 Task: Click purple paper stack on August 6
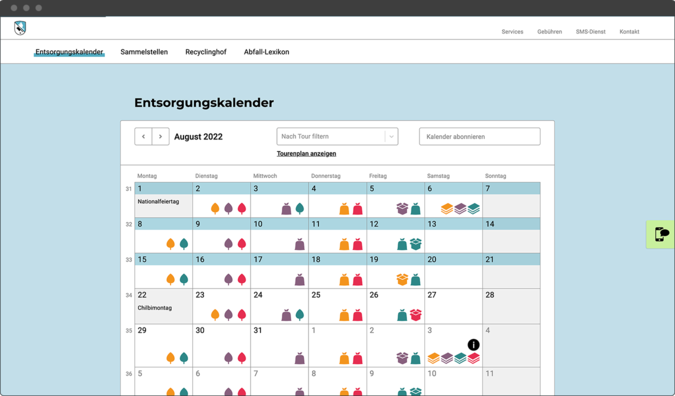[460, 209]
